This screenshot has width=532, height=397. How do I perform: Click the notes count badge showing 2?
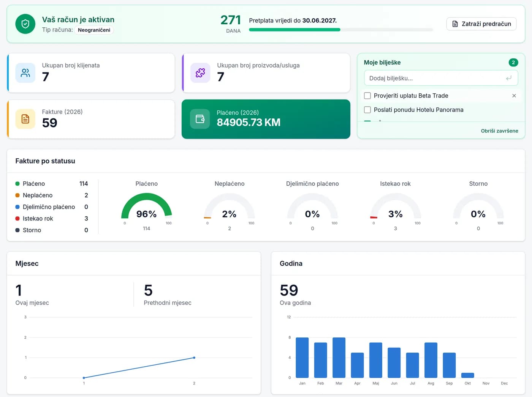513,62
